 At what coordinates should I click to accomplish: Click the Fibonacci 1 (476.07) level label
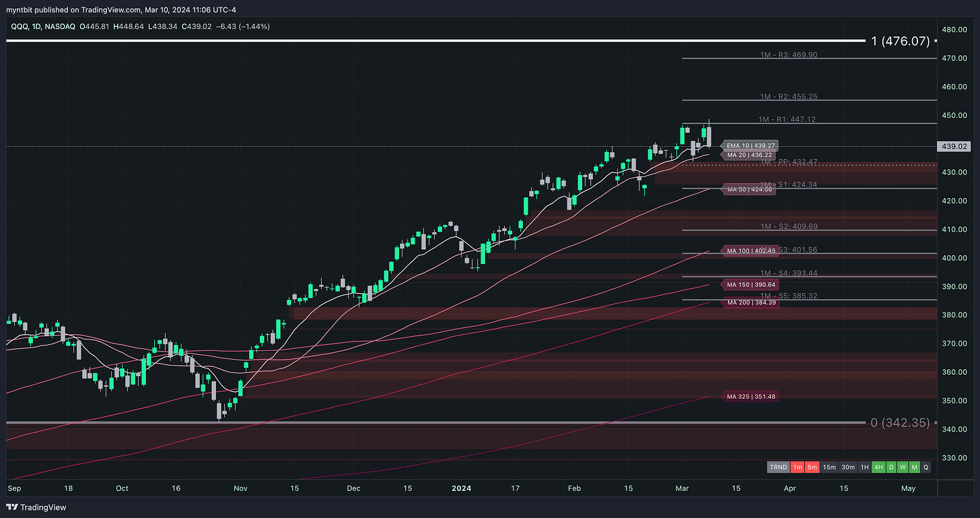click(900, 41)
